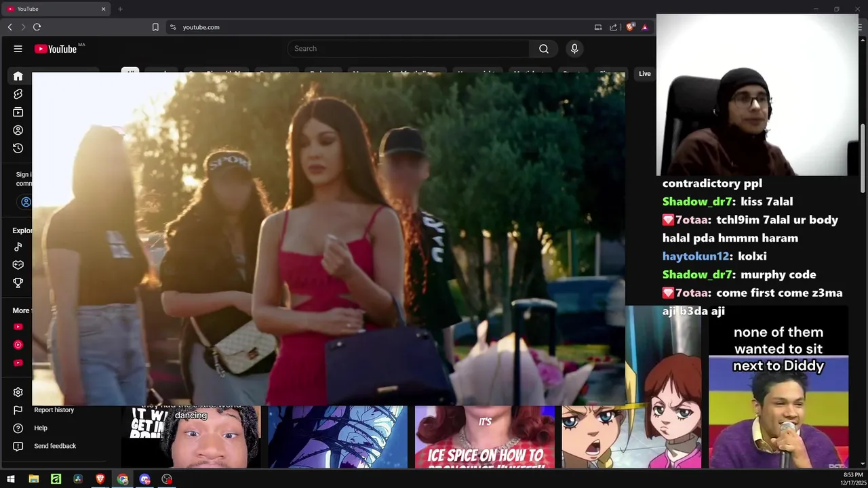The width and height of the screenshot is (868, 488).
Task: Open Shorts from the sidebar
Action: pyautogui.click(x=18, y=94)
